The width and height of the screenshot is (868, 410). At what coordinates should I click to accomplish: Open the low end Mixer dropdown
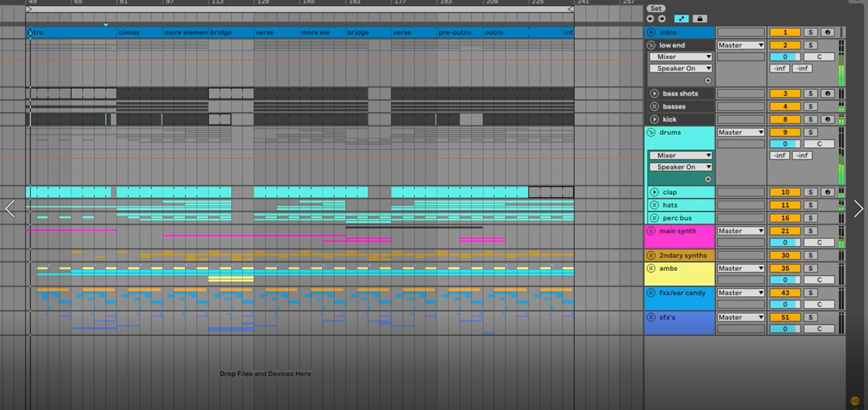click(680, 57)
